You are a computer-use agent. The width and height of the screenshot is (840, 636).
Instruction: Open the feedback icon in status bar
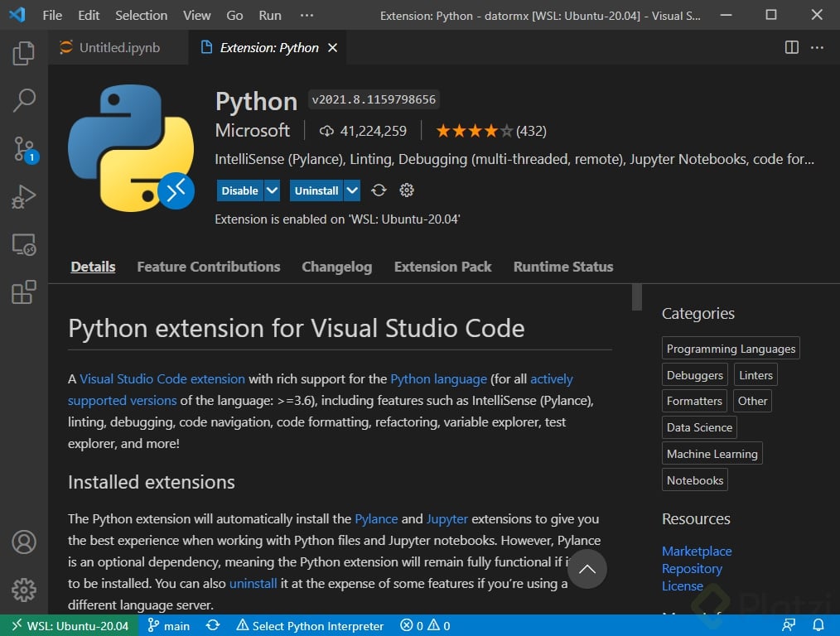(789, 625)
